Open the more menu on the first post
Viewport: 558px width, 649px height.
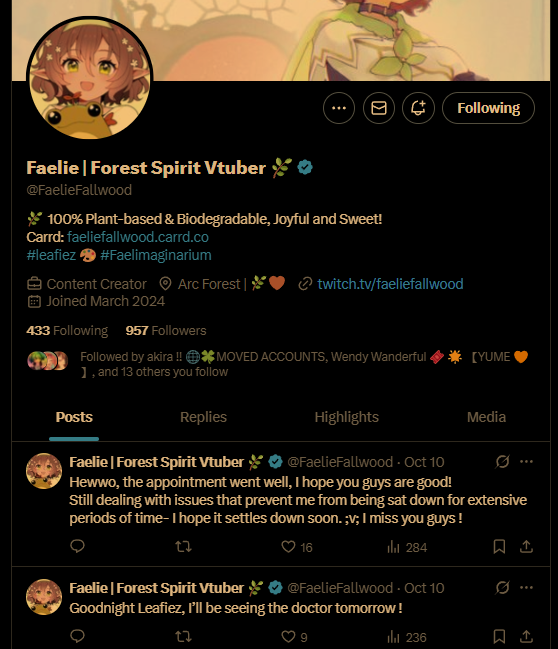(x=526, y=462)
